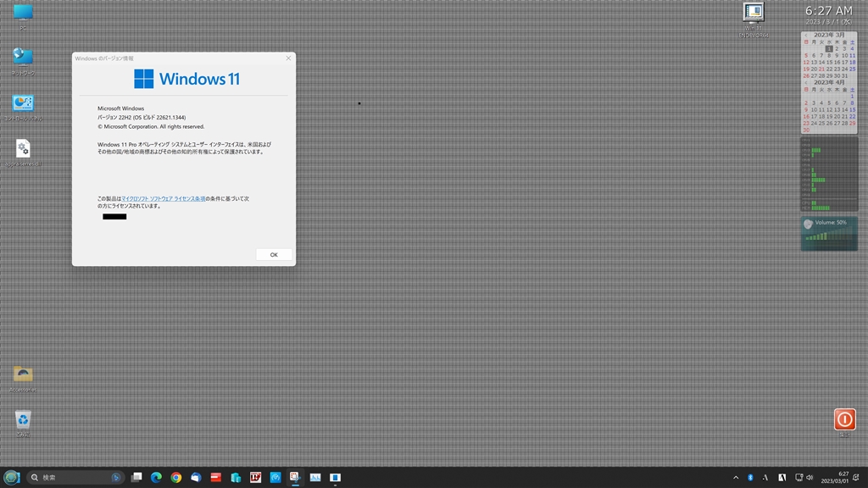Open the Control Panel desktop icon
This screenshot has width=868, height=488.
tap(23, 107)
